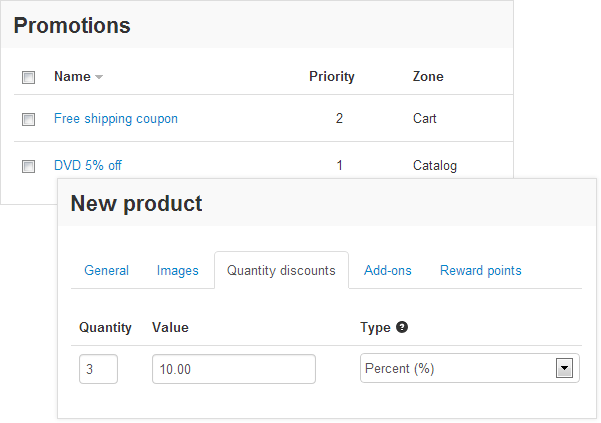Switch to the Images tab
Image resolution: width=601 pixels, height=423 pixels.
tap(177, 271)
